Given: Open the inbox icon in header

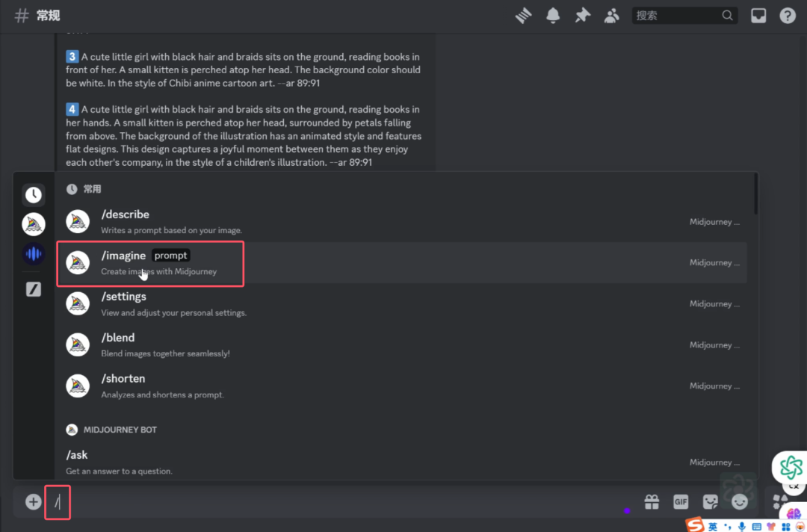Looking at the screenshot, I should (758, 16).
